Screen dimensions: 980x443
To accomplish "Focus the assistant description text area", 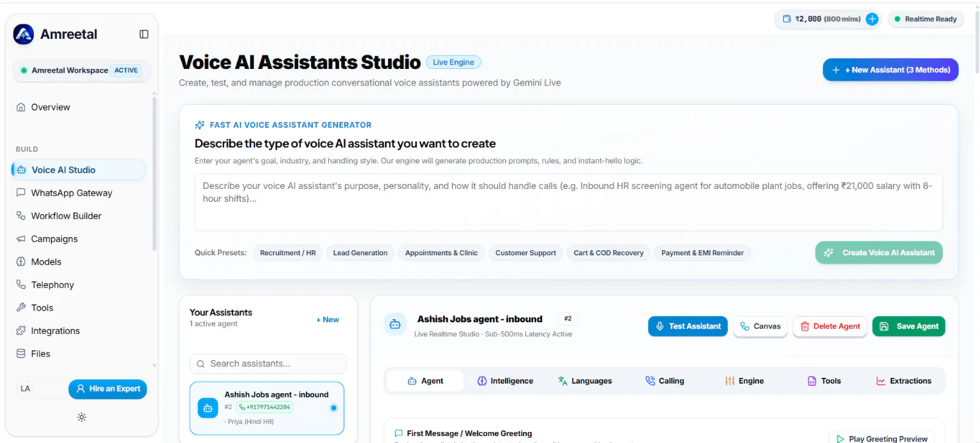I will click(568, 202).
